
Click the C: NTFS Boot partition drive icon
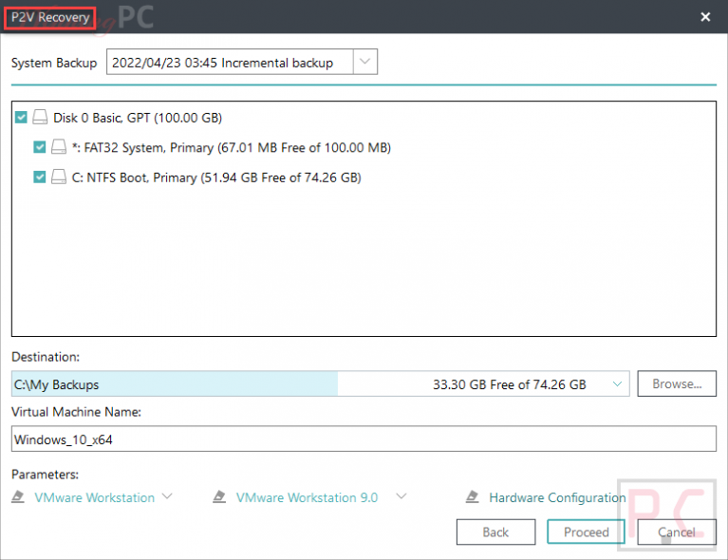click(59, 177)
